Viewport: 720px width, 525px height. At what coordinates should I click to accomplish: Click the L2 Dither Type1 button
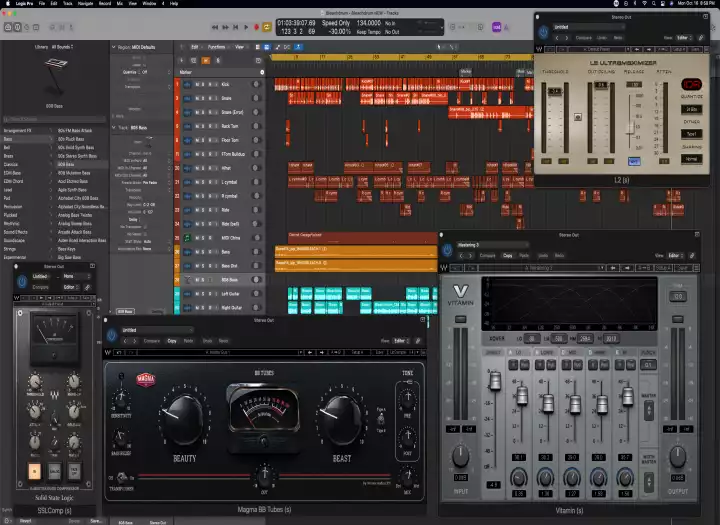[692, 134]
